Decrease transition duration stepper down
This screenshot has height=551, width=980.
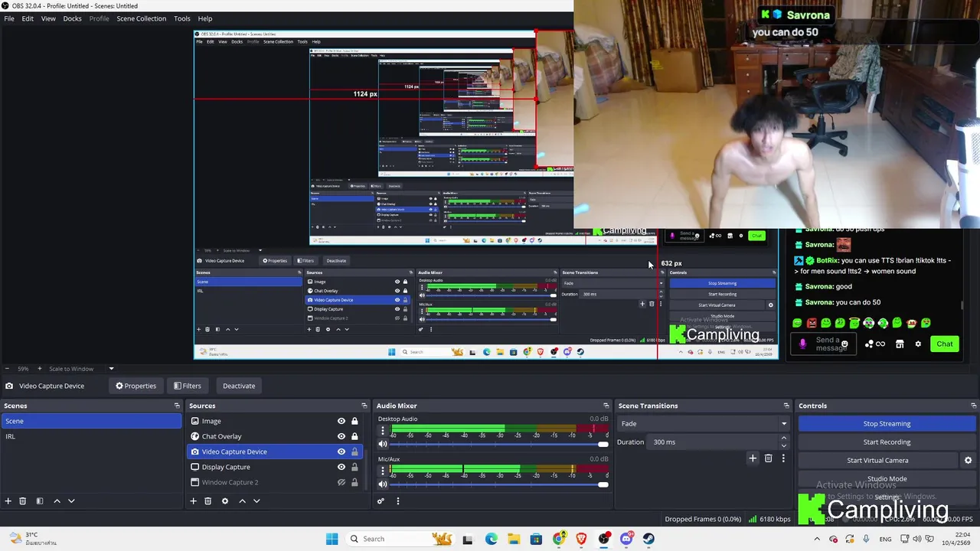(783, 445)
